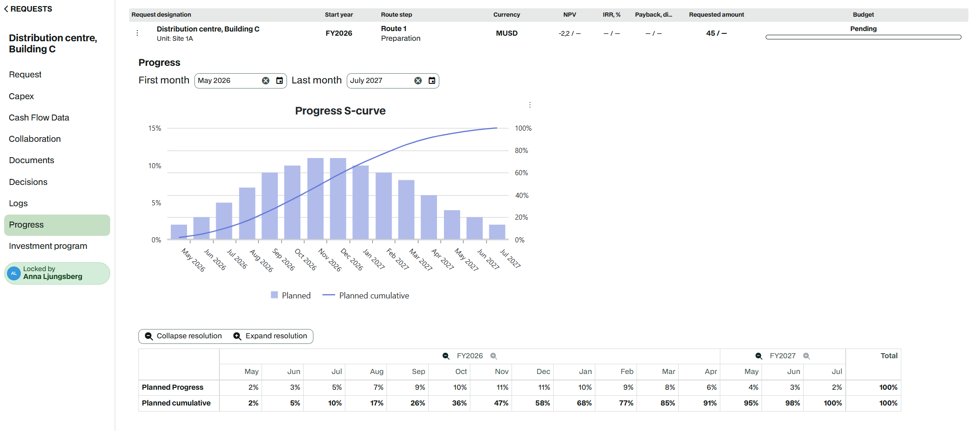Click the AL user avatar
Viewport: 980px width, 431px height.
tap(14, 273)
